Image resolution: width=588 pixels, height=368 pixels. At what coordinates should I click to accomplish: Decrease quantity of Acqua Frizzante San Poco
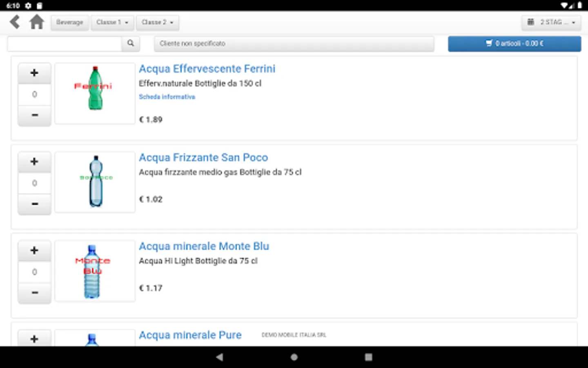point(34,204)
